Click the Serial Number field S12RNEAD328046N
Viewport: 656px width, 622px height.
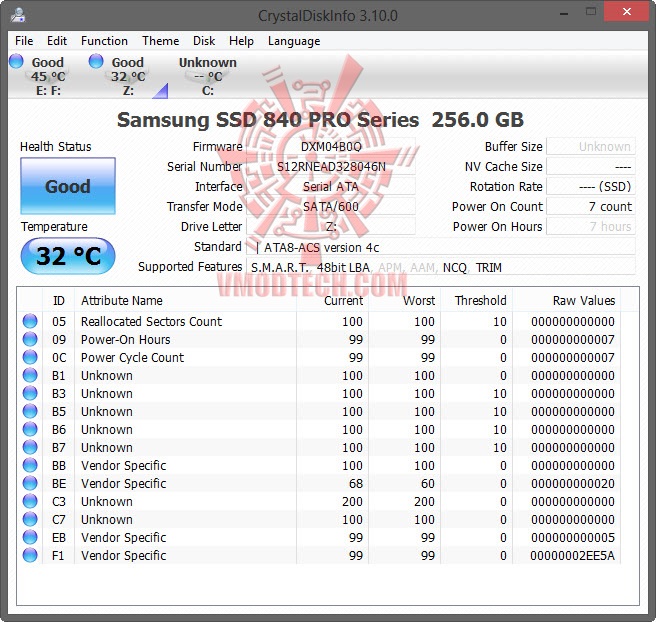(331, 166)
